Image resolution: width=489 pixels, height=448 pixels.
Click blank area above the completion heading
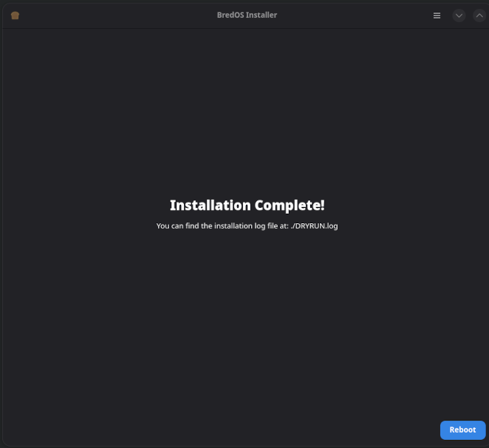pyautogui.click(x=247, y=111)
